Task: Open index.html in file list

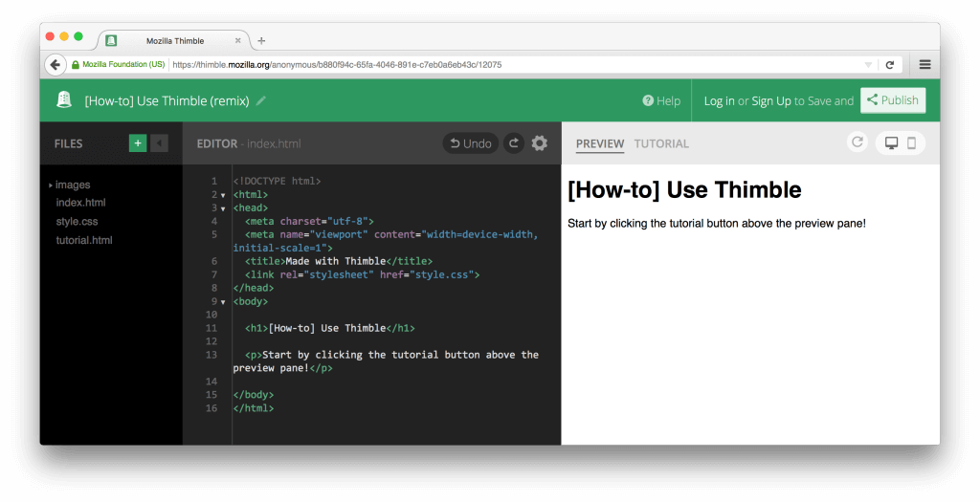Action: 80,203
